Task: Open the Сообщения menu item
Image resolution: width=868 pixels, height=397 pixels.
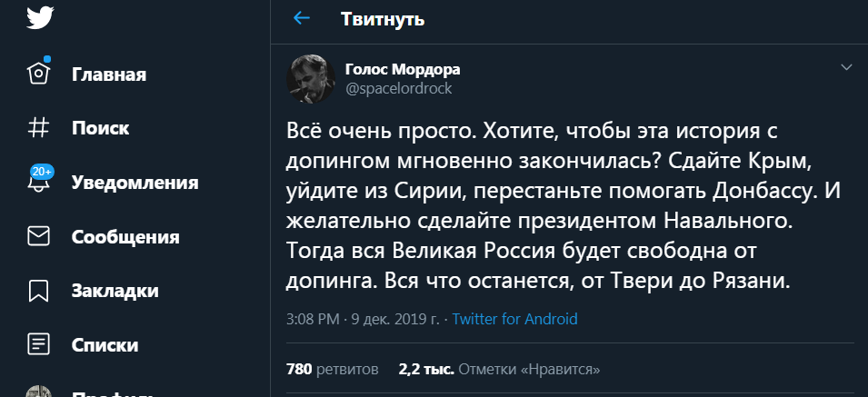Action: [x=125, y=237]
